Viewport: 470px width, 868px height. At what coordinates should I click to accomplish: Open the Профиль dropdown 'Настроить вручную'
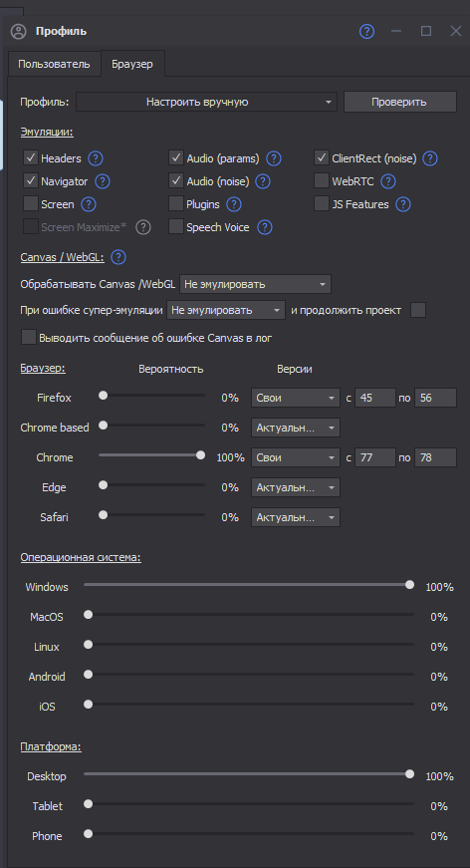pyautogui.click(x=206, y=102)
